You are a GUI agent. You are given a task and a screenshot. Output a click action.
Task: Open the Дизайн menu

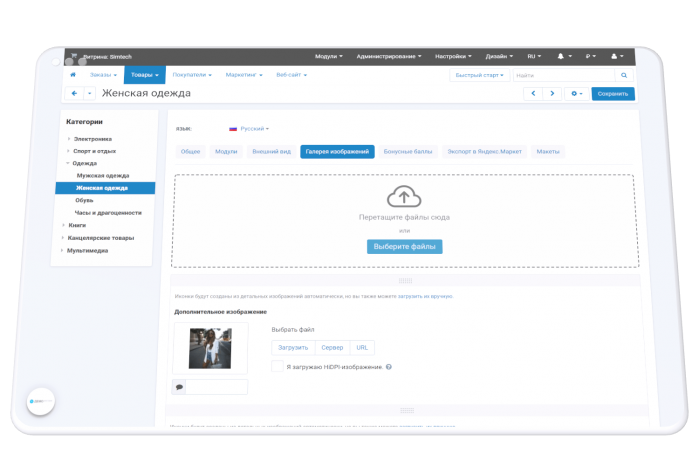pyautogui.click(x=499, y=56)
